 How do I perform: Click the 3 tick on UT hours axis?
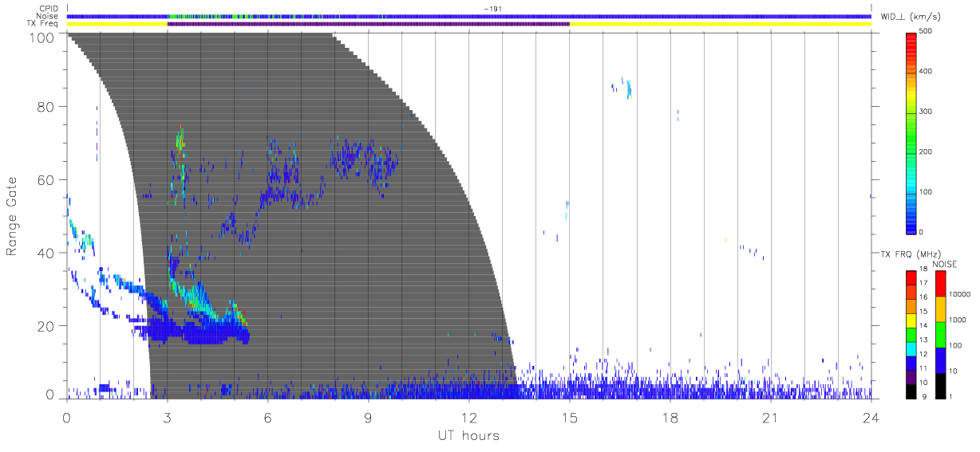[167, 418]
